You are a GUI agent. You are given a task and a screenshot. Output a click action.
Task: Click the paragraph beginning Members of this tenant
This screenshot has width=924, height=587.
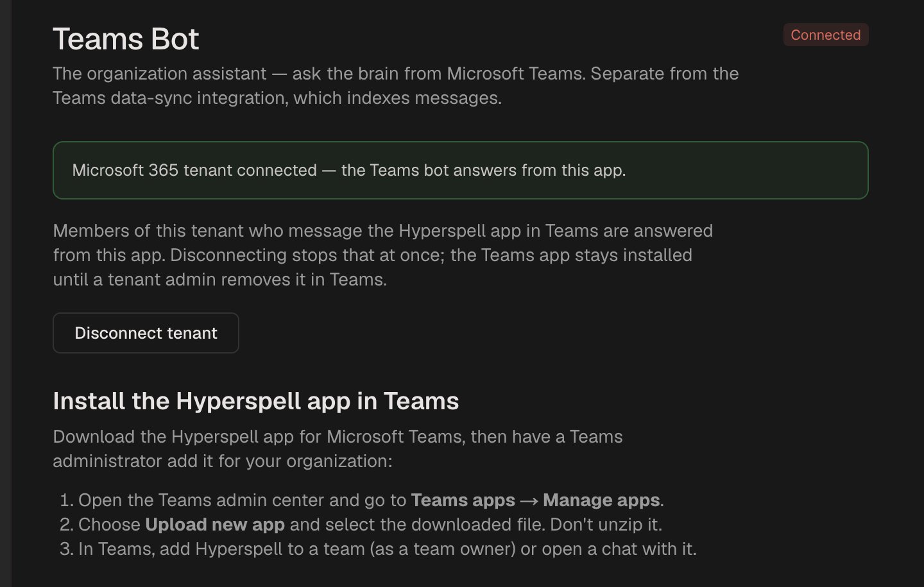[x=383, y=255]
